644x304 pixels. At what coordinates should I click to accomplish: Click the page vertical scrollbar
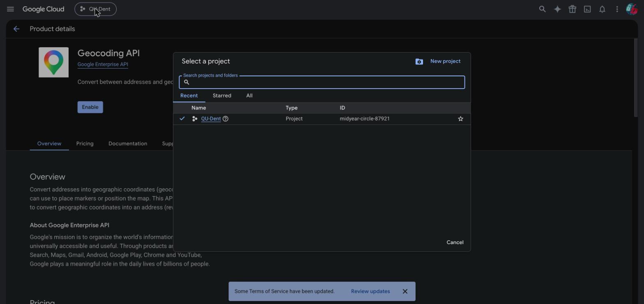(x=636, y=78)
